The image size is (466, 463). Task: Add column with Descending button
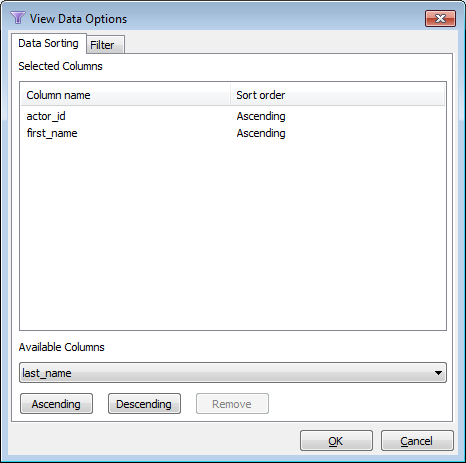144,404
